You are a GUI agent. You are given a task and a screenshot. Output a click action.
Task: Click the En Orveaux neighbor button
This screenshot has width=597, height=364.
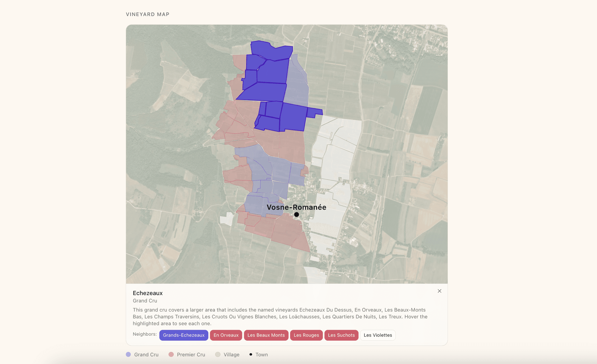(x=226, y=335)
